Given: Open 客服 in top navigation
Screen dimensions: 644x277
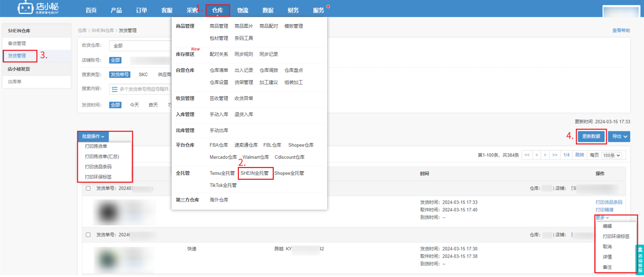Looking at the screenshot, I should click(x=167, y=10).
